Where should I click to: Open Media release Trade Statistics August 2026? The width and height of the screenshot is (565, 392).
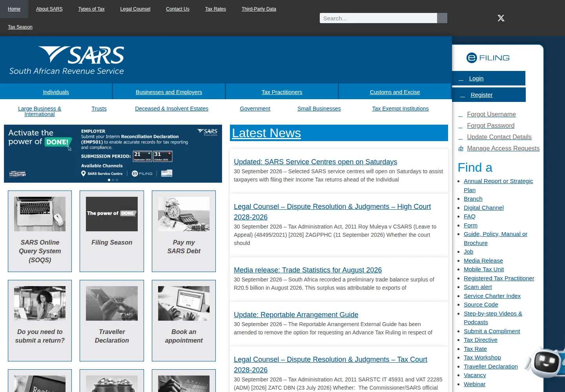(308, 270)
